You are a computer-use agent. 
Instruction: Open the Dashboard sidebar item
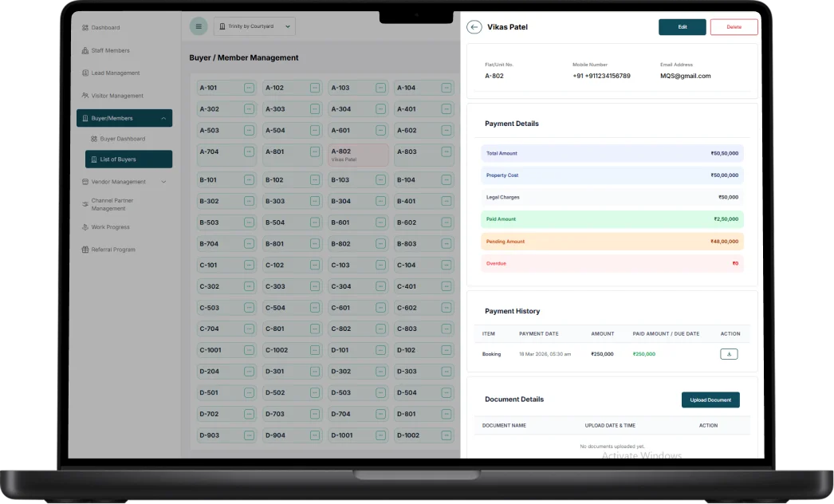(101, 28)
